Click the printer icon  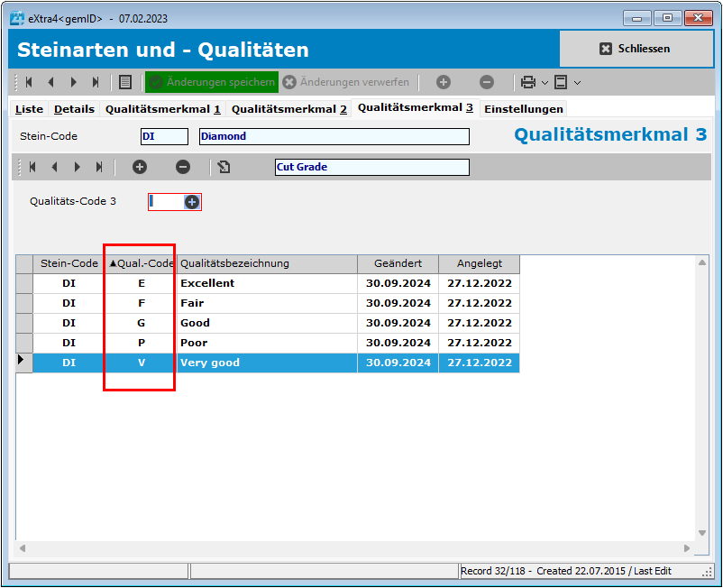[x=528, y=82]
